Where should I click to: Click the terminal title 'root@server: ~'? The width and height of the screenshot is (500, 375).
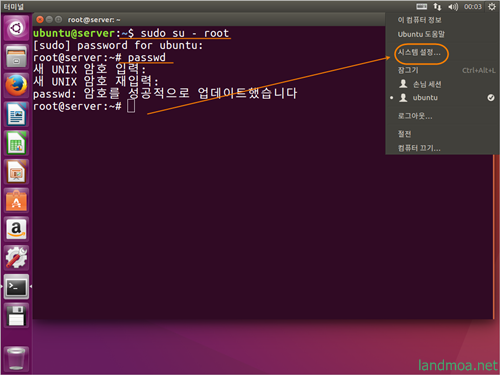pyautogui.click(x=94, y=20)
